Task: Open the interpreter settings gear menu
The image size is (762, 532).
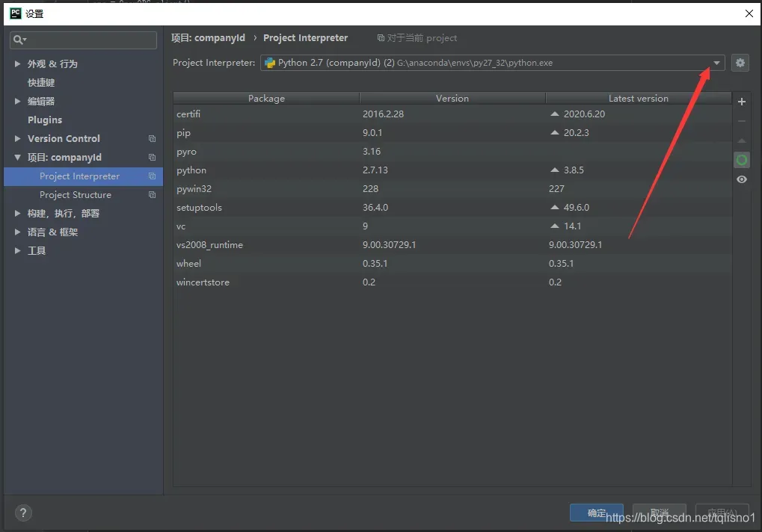Action: pyautogui.click(x=740, y=63)
